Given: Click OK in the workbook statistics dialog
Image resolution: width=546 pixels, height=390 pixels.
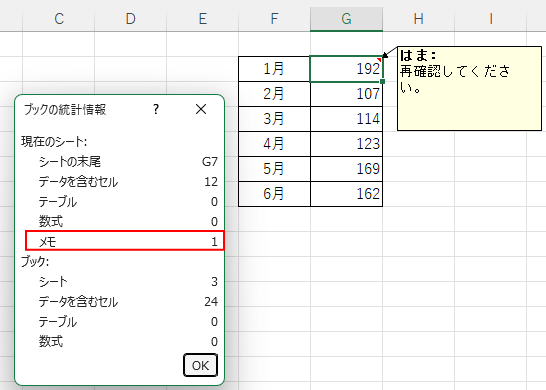Looking at the screenshot, I should pos(201,365).
